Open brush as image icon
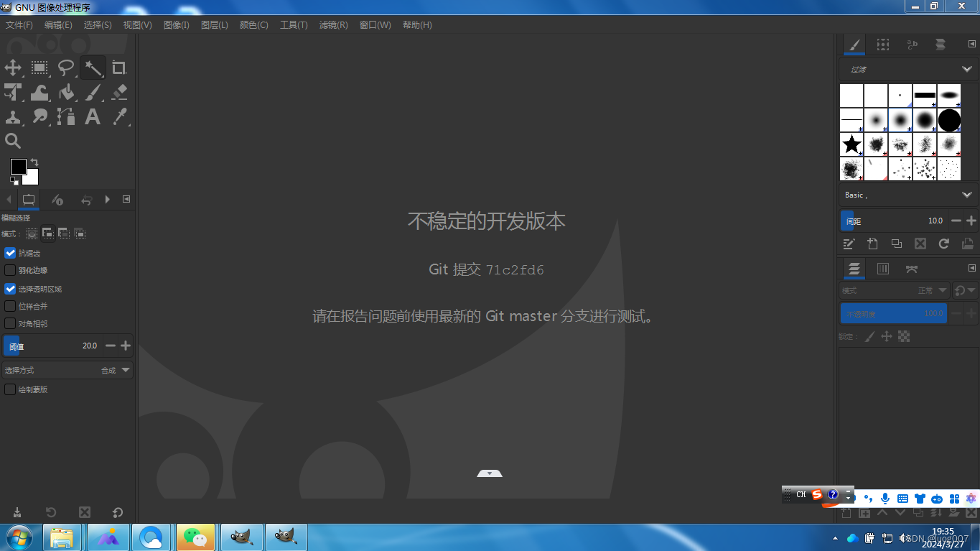Viewport: 980px width, 551px height. [968, 244]
